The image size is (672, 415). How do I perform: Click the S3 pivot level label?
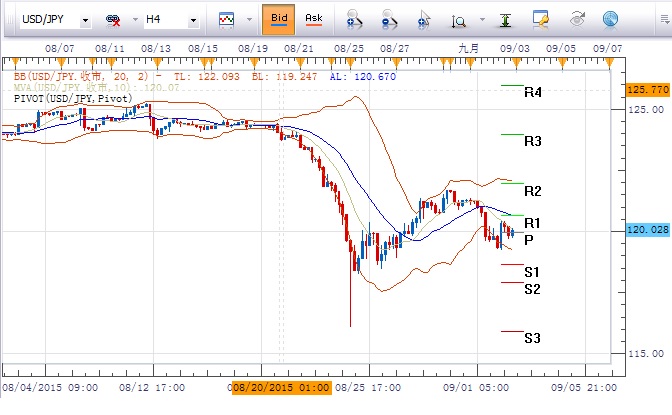point(532,338)
